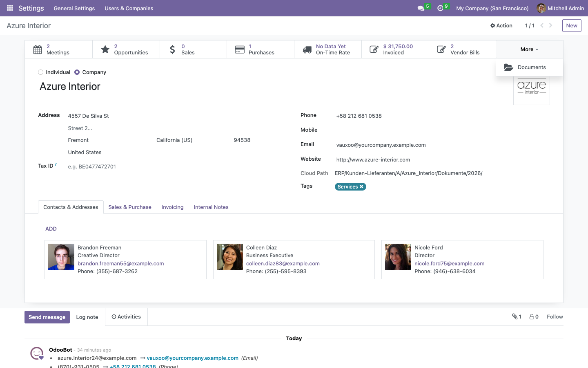Click the OdooBot log email link vauxoo@yourcompany.example.com

193,358
